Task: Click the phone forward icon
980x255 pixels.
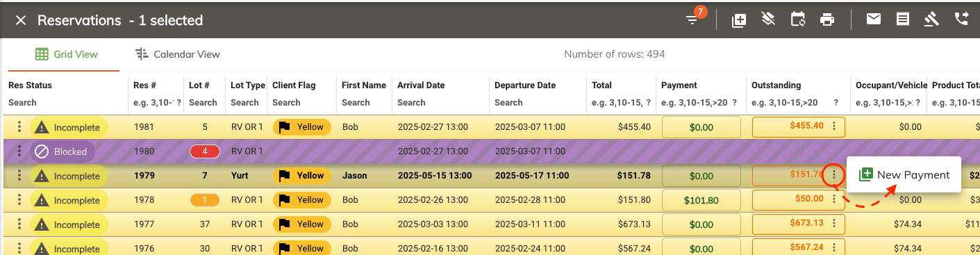Action: tap(961, 19)
